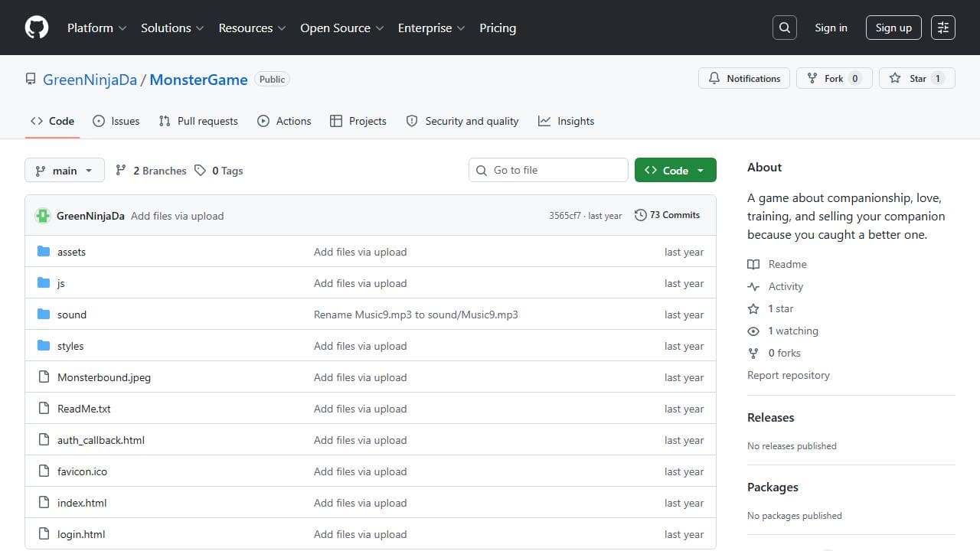Click GreenNinjaDa avatar in commit row
The height and width of the screenshot is (551, 980).
point(43,216)
